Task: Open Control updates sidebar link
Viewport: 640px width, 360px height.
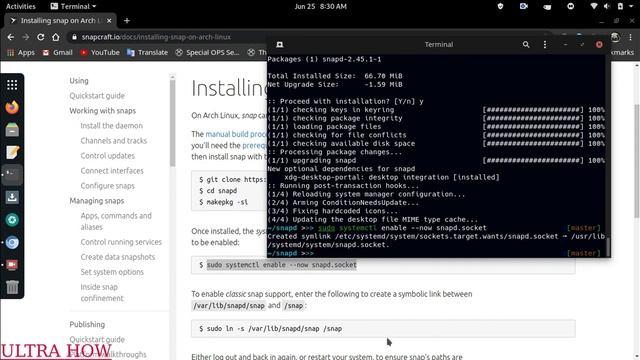Action: 107,156
